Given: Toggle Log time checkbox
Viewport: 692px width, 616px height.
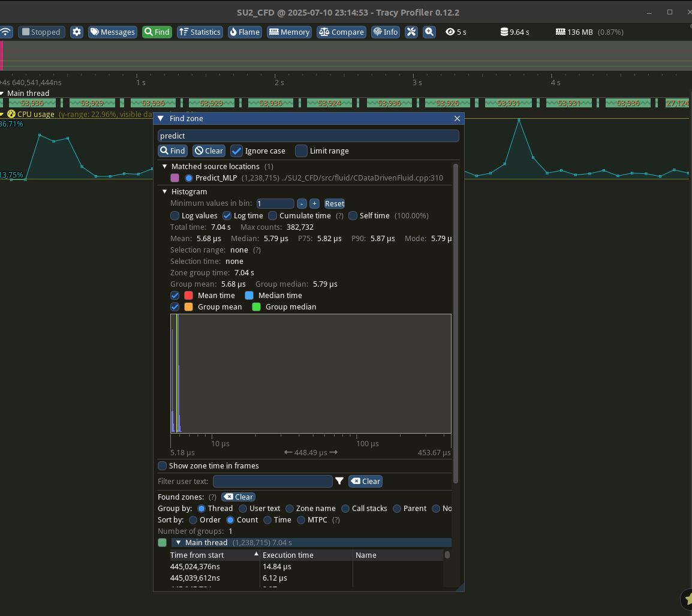Looking at the screenshot, I should pyautogui.click(x=227, y=215).
